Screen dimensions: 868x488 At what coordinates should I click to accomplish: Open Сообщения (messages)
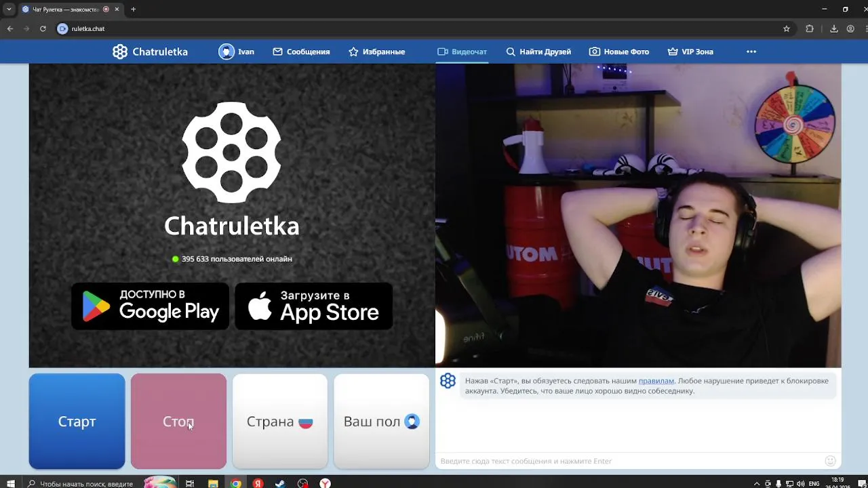[x=301, y=52]
